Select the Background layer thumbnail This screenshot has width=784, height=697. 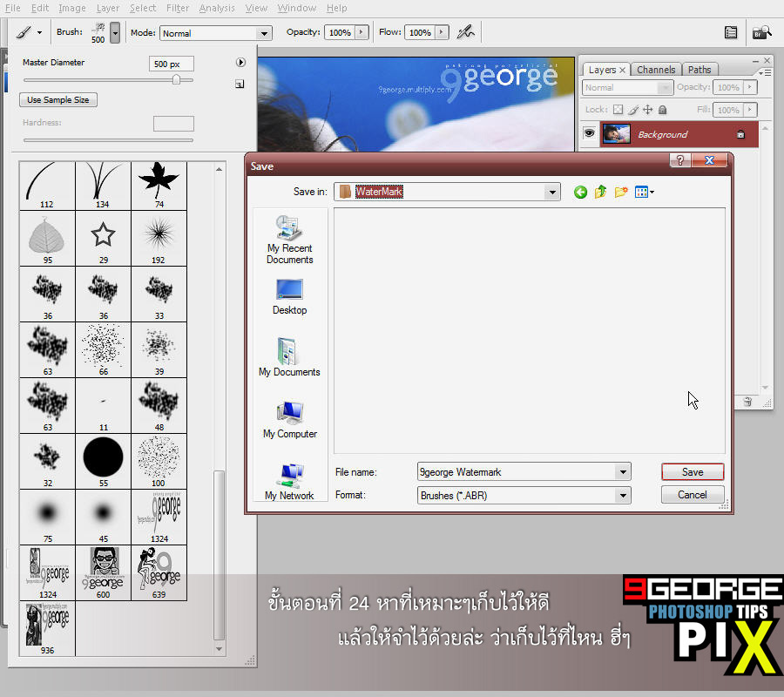616,134
